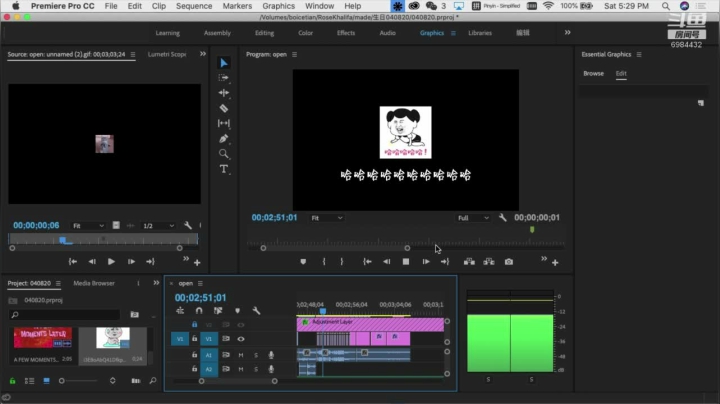
Task: Click the project thumbnail zoom slider
Action: (x=79, y=381)
